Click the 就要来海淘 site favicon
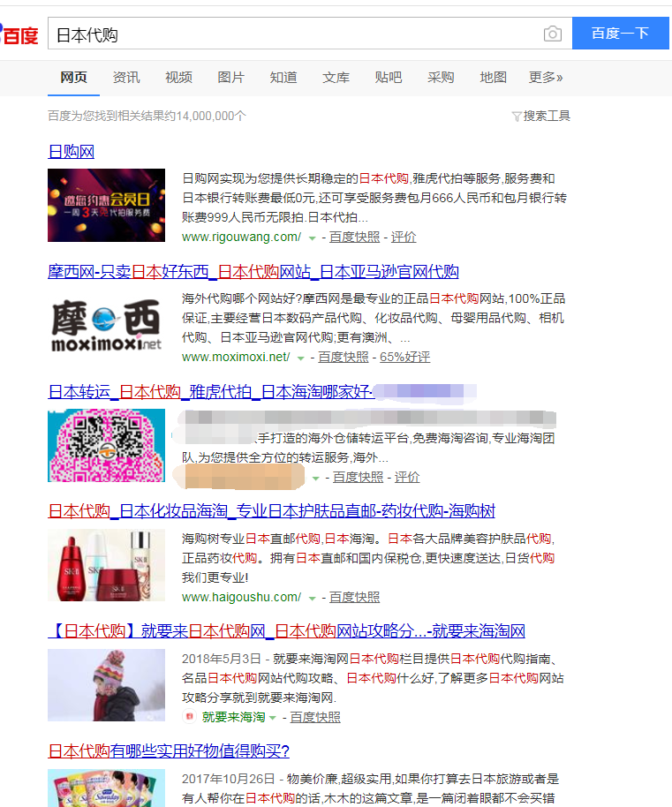 189,716
